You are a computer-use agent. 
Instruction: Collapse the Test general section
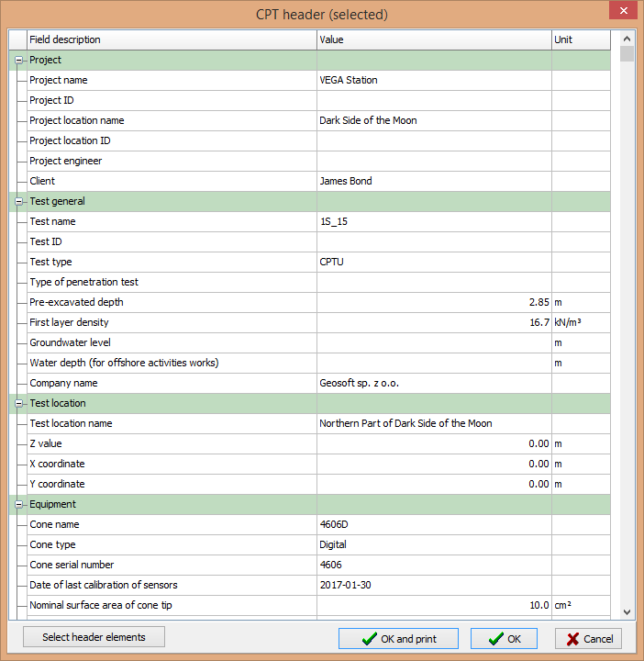coord(18,201)
